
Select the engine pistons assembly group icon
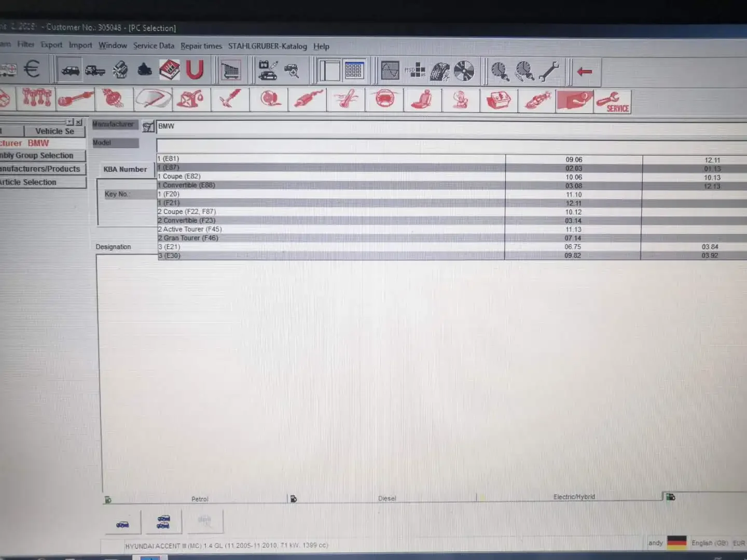point(36,98)
